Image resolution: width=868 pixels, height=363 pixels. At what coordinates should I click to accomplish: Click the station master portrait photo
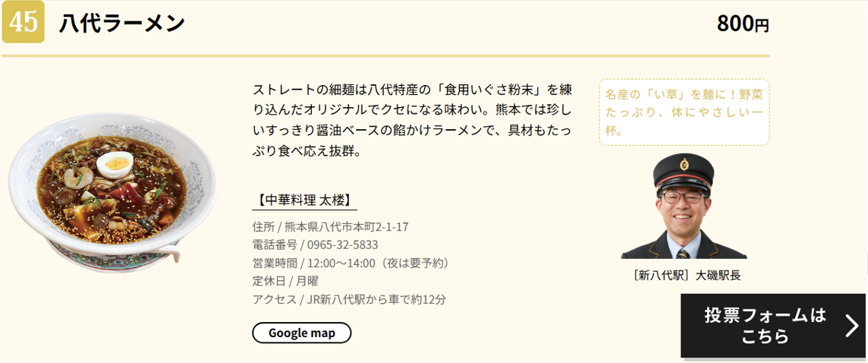684,207
